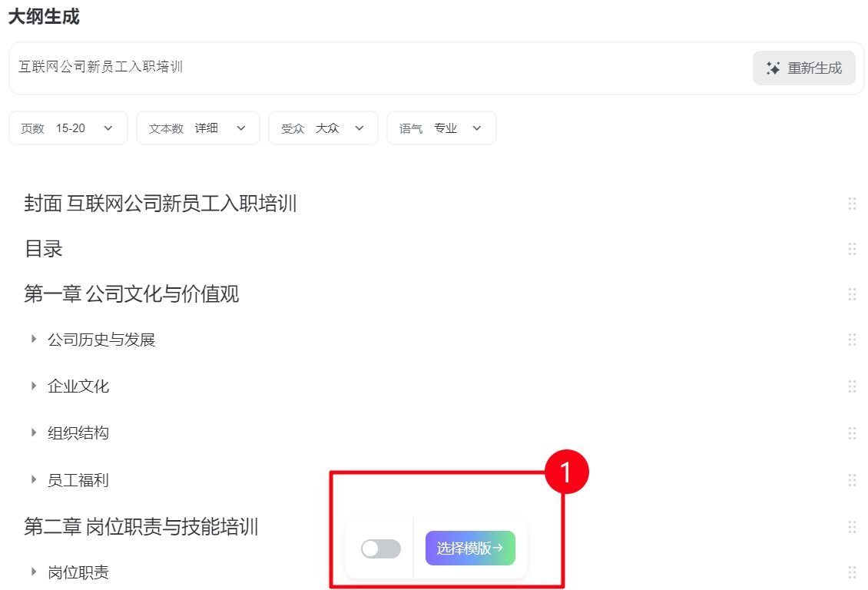The height and width of the screenshot is (590, 868).
Task: Expand the 岗位职责 section
Action: 34,572
